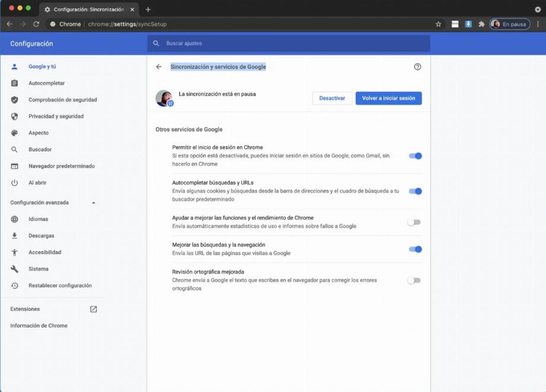Click the tab search arrow in title bar
Image resolution: width=546 pixels, height=392 pixels.
coord(538,9)
